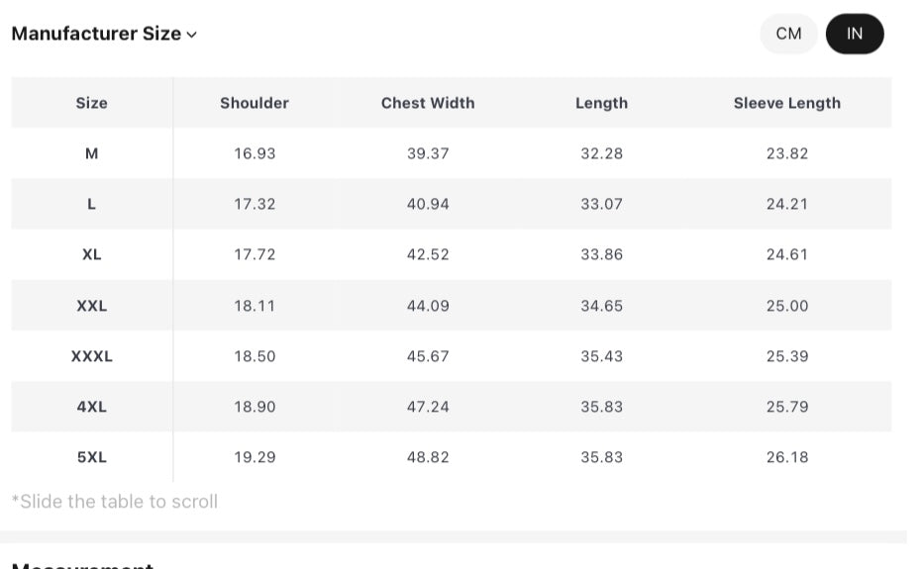
Task: Click the Length column header
Action: (601, 103)
